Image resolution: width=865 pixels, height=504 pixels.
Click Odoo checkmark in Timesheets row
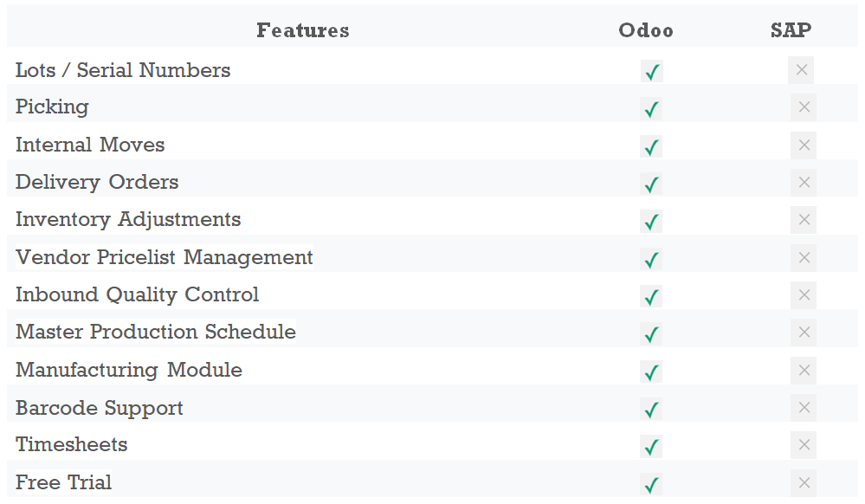(651, 446)
